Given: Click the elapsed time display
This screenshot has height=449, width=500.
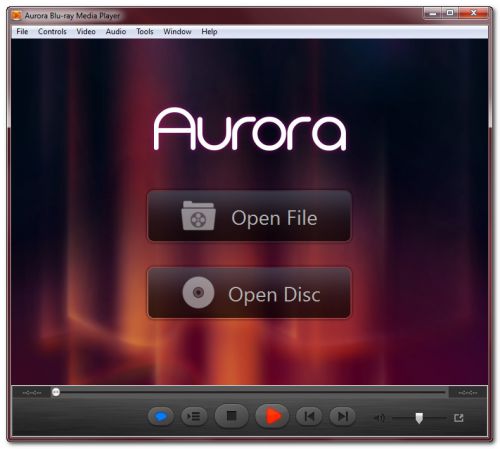Looking at the screenshot, I should pyautogui.click(x=32, y=393).
